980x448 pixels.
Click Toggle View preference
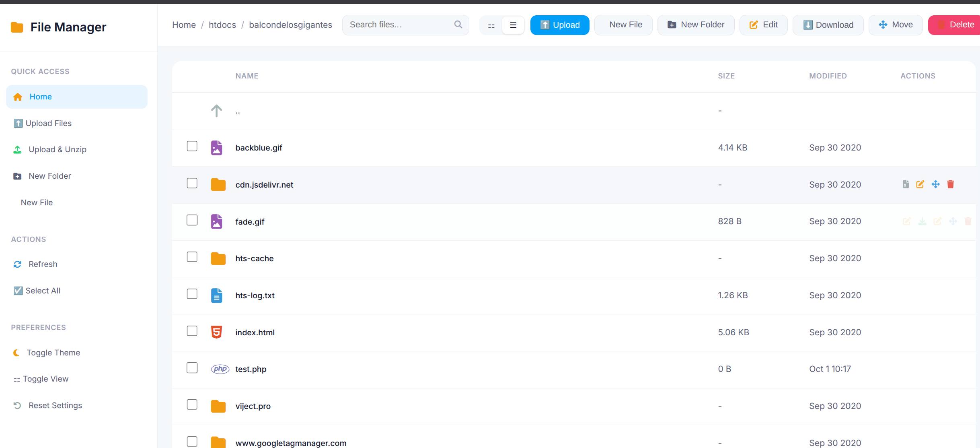[77, 379]
